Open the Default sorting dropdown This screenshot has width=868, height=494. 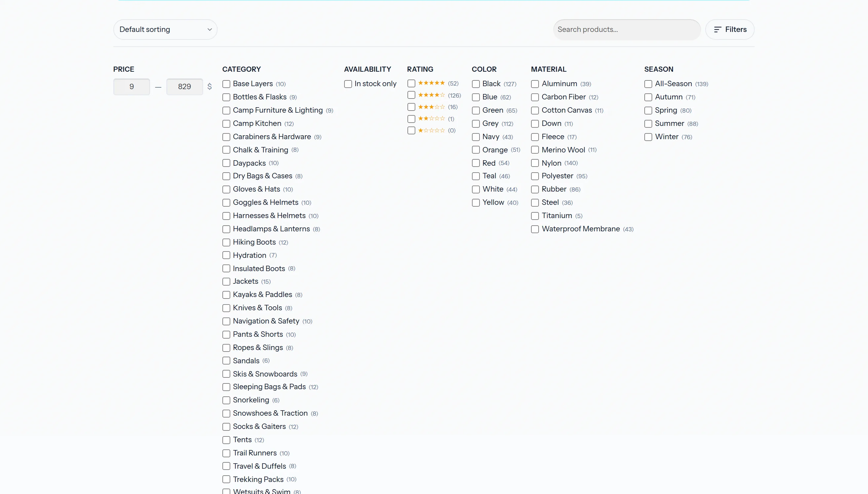[x=165, y=30]
